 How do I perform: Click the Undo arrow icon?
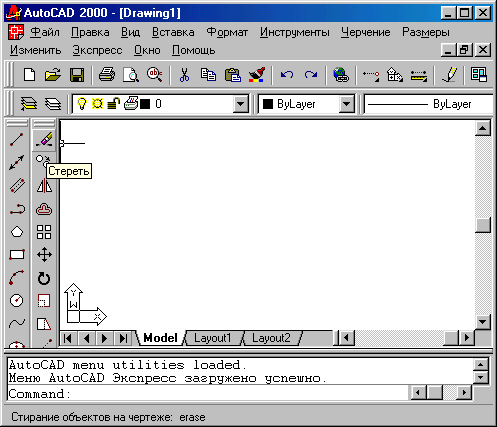tap(287, 75)
